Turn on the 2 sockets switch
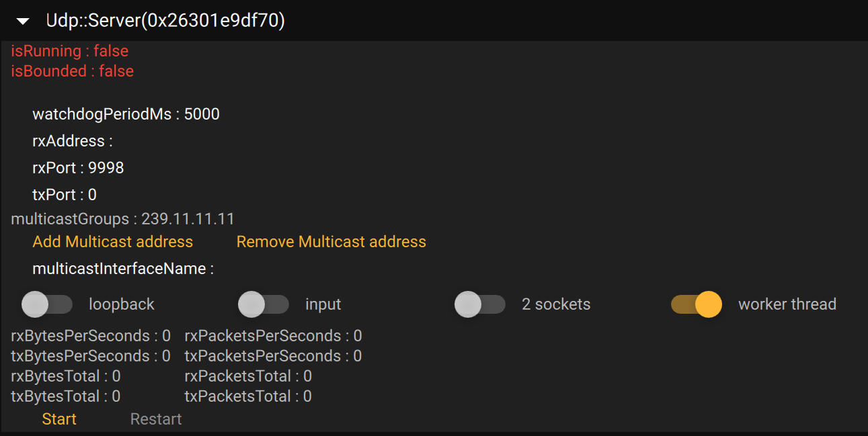This screenshot has width=868, height=436. tap(480, 304)
